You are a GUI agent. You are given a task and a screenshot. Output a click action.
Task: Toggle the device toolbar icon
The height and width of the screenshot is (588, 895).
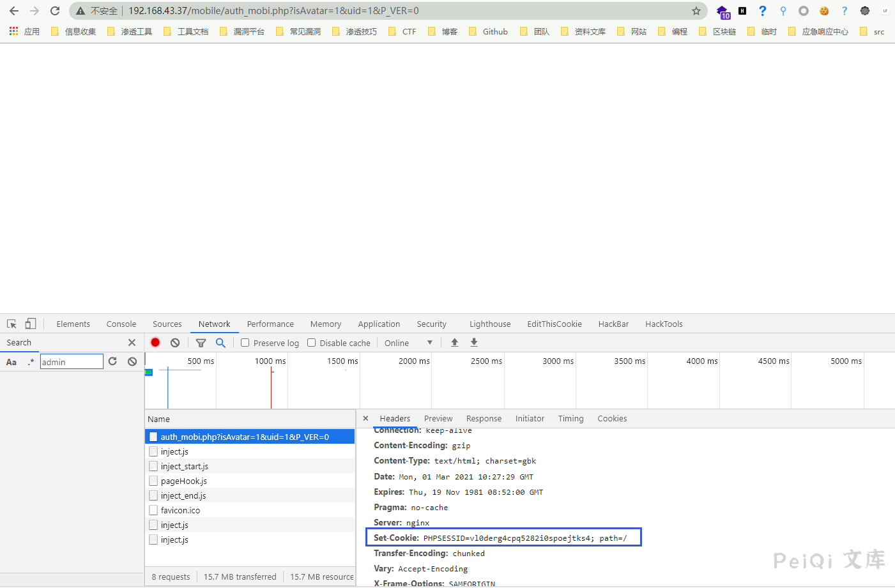pos(31,324)
